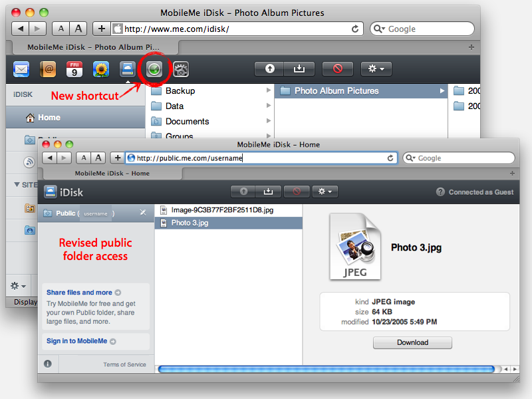Screen dimensions: 532x399
Task: Open the gear menu at the bottom of the back window sidebar
Action: (18, 286)
